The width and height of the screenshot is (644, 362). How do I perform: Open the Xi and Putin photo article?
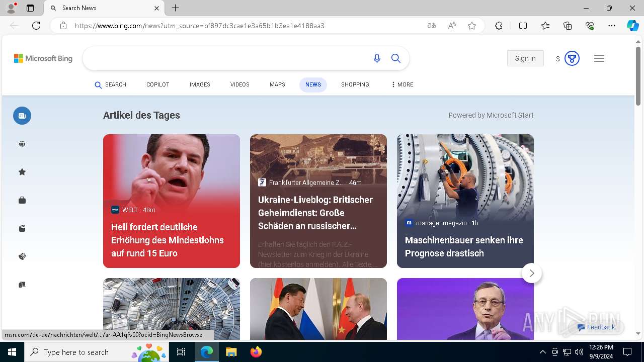point(318,309)
